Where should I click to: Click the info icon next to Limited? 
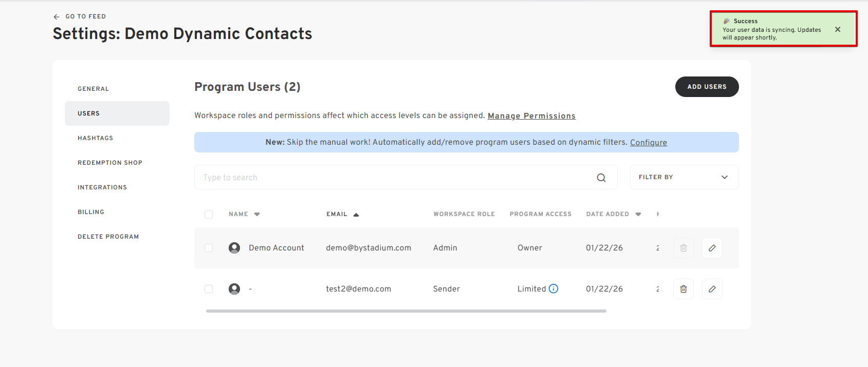click(x=553, y=288)
